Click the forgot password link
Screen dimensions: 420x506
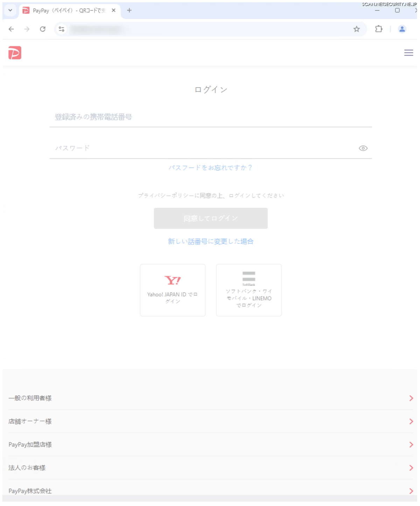210,167
